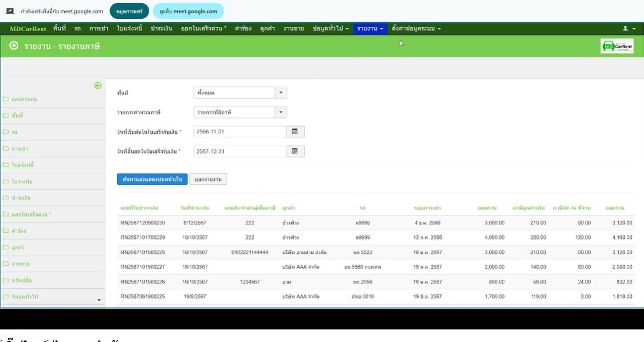Screen dimensions: 644x342
Task: Expand ข้อมูลทั่วไป menu in top navbar
Action: [330, 29]
